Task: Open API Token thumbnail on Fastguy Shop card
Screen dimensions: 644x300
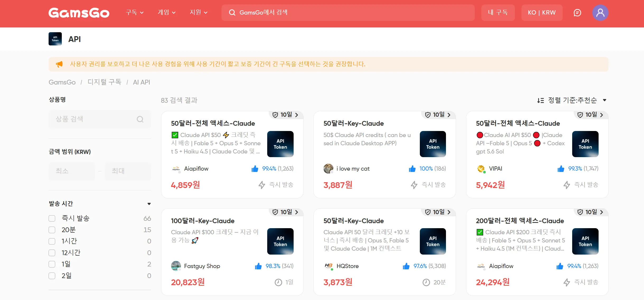Action: [x=280, y=241]
